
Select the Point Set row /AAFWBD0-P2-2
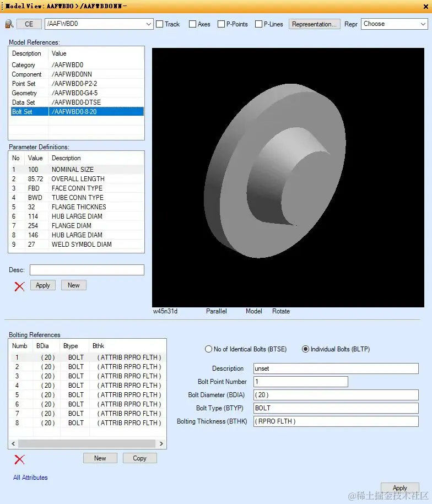click(77, 84)
